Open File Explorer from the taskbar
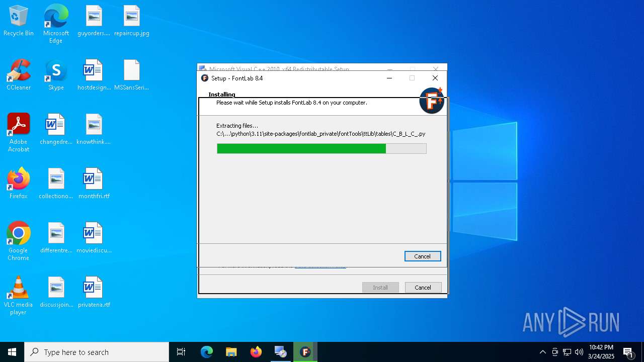 point(231,352)
